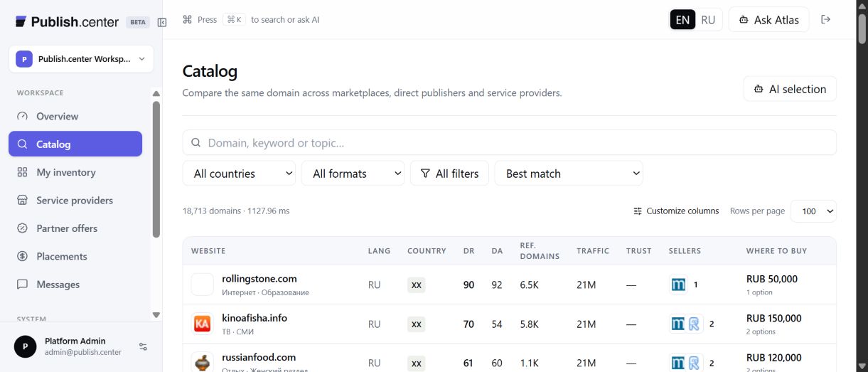868x372 pixels.
Task: Click the AI selection robot icon
Action: 759,89
